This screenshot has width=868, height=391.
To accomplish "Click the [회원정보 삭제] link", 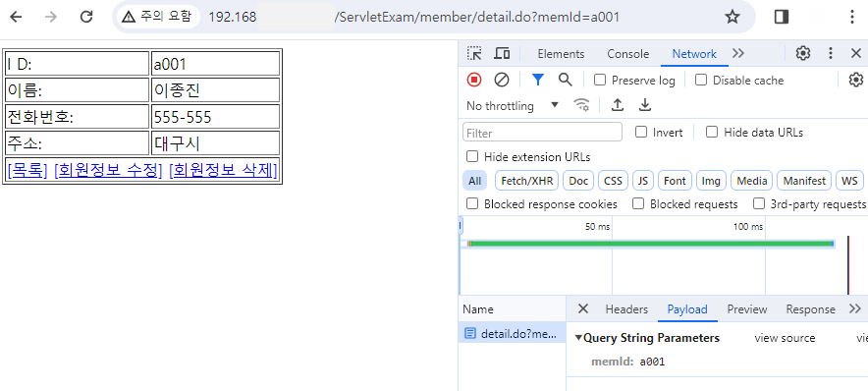I will tap(223, 171).
